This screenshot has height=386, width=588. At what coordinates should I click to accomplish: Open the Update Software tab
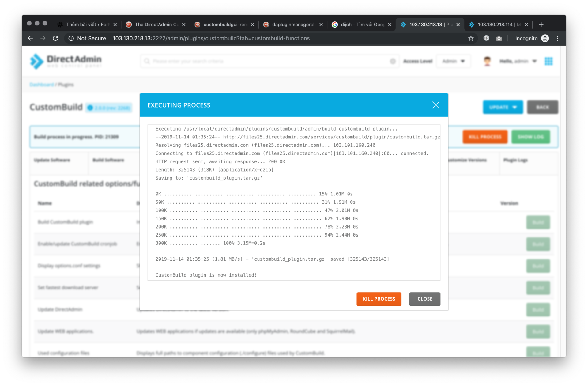click(52, 160)
